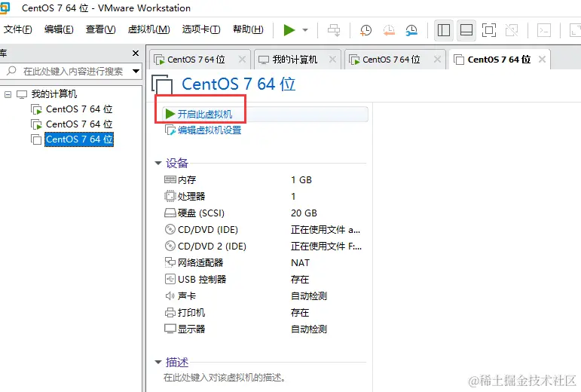Open the console view toolbar icon

click(544, 30)
